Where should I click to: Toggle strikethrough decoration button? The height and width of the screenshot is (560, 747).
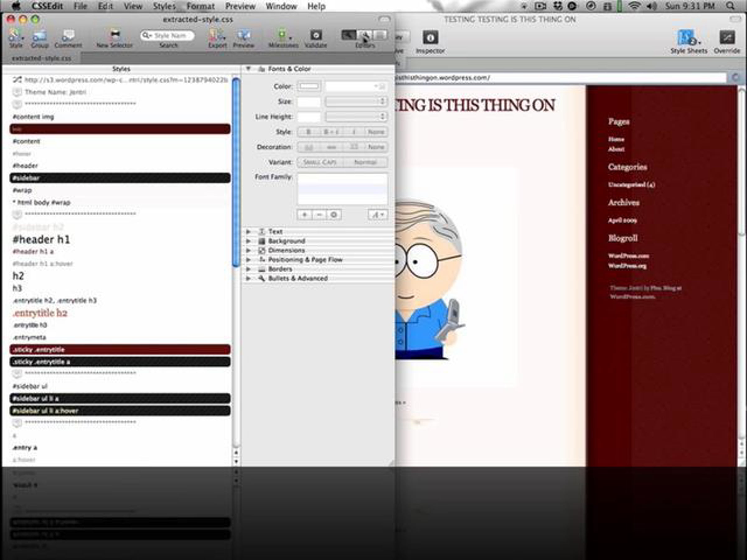[331, 147]
